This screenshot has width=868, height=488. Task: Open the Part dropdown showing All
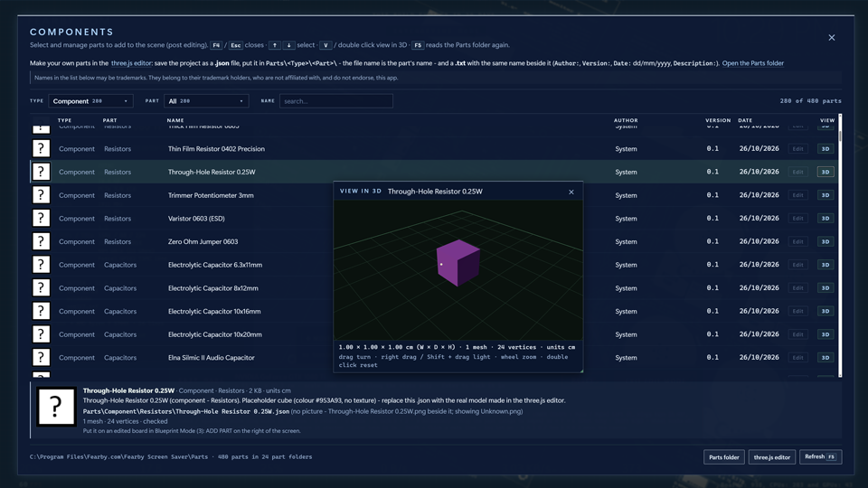[x=206, y=101]
